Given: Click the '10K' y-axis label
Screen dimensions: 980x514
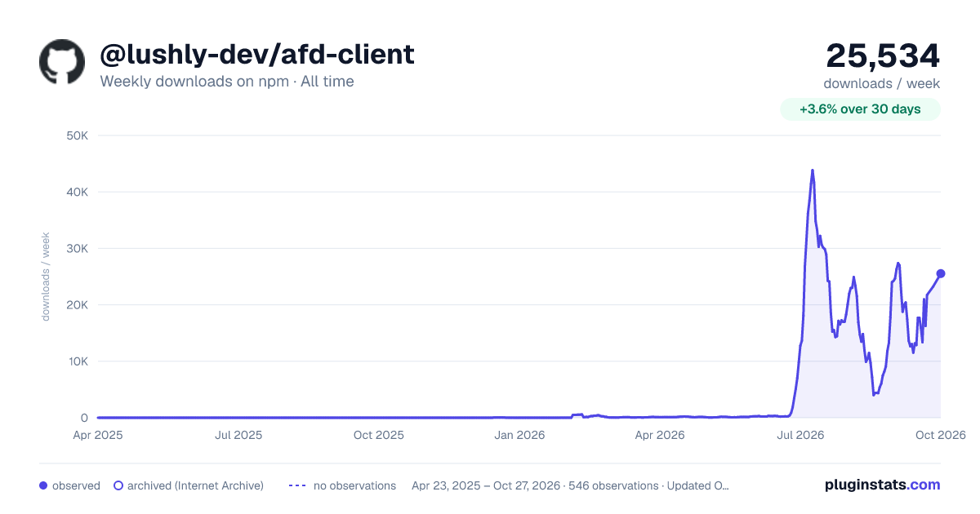Looking at the screenshot, I should [x=77, y=361].
